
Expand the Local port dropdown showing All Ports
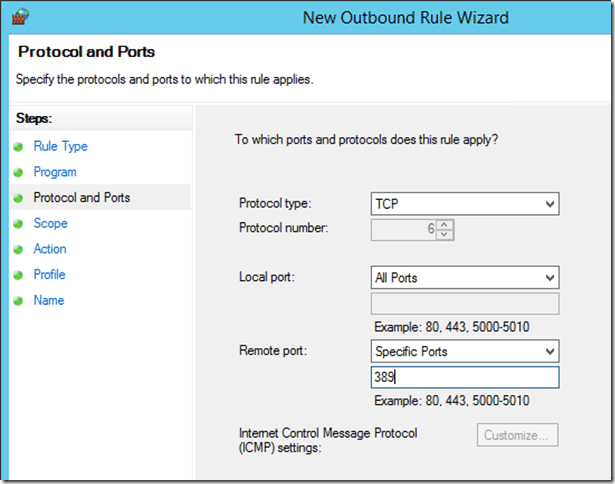[x=464, y=277]
